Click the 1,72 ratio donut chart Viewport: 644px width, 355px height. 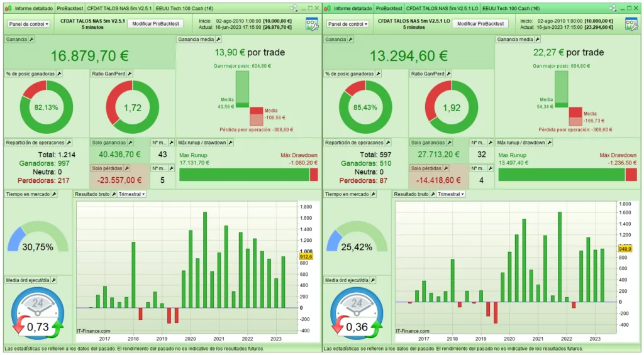pyautogui.click(x=133, y=107)
